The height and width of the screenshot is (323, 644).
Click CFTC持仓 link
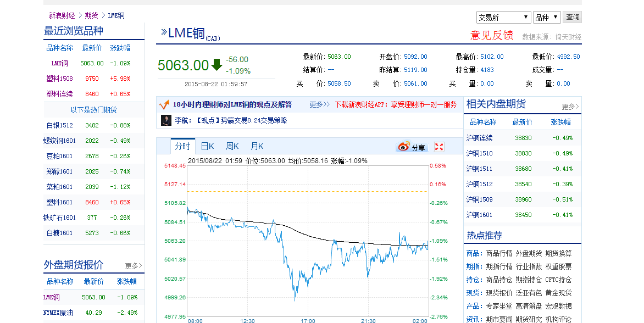coord(559,280)
